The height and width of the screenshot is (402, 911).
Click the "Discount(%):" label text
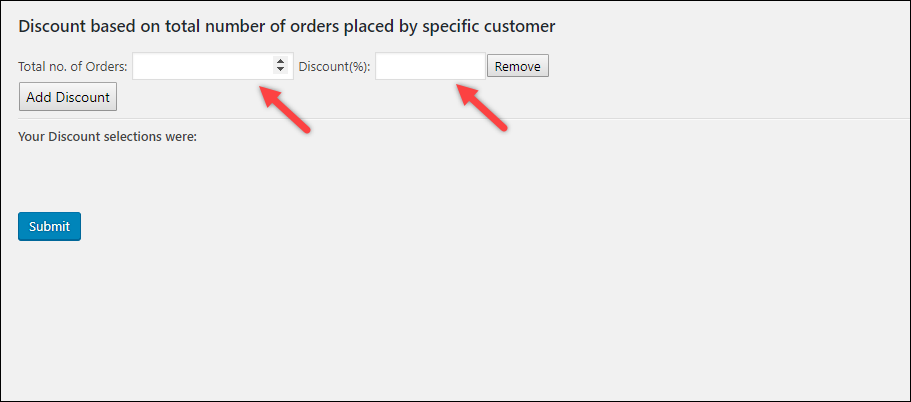334,67
